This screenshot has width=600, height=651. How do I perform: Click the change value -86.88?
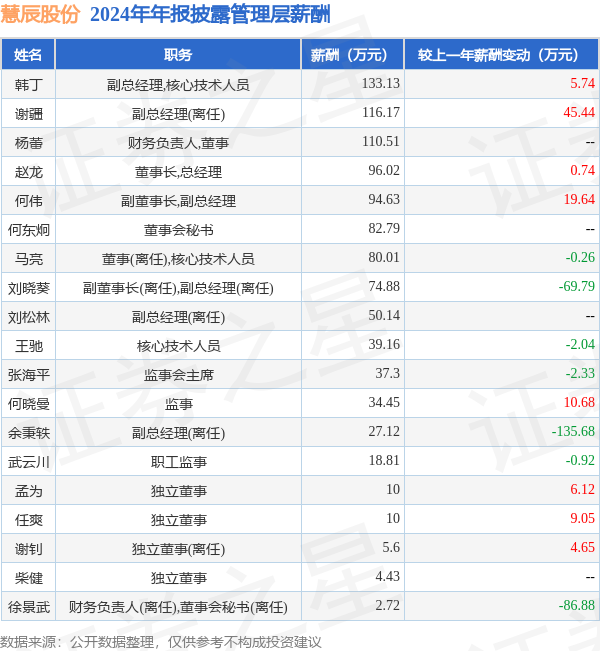577,605
